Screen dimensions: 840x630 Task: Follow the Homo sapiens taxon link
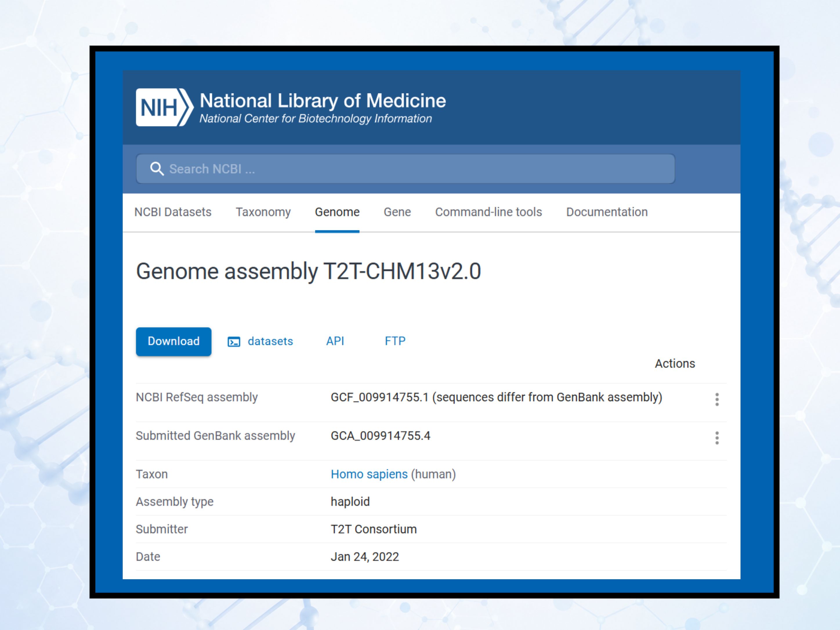pos(369,474)
